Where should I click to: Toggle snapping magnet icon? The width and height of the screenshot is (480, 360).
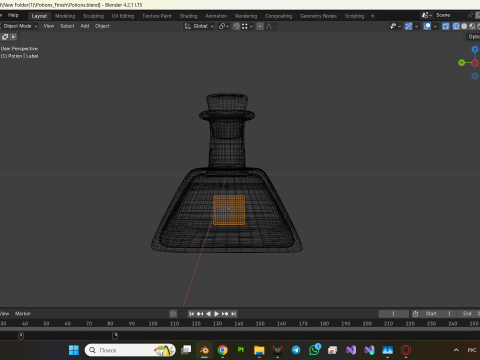click(x=236, y=26)
